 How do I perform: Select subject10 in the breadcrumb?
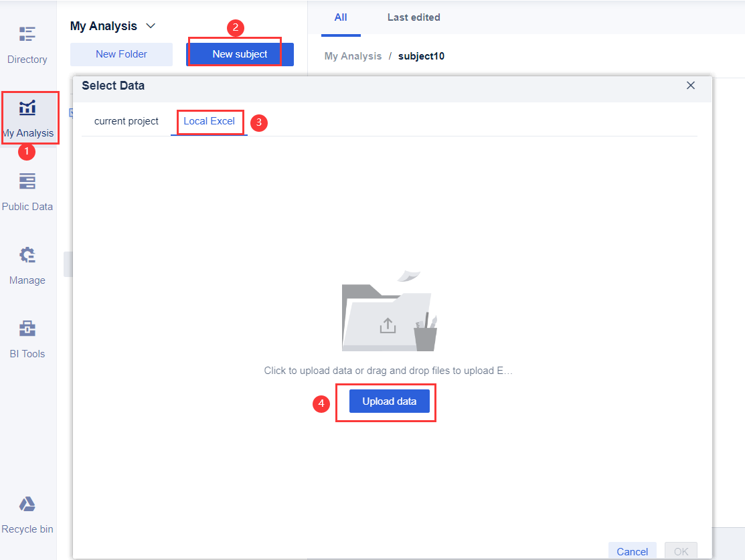tap(421, 56)
